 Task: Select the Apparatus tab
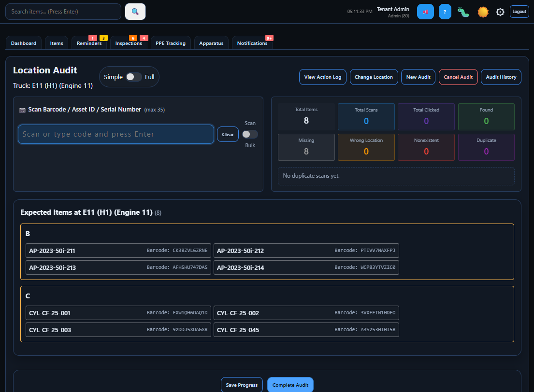(x=211, y=43)
